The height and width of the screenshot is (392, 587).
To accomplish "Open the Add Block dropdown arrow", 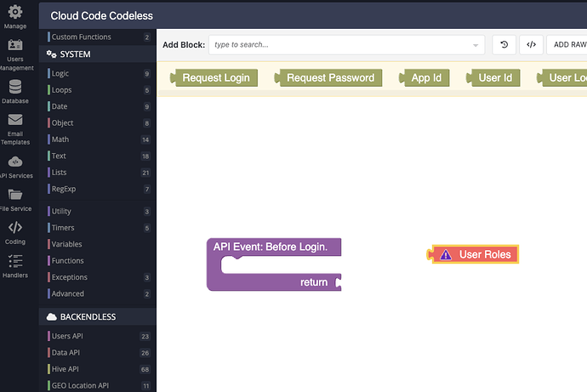I will [476, 45].
